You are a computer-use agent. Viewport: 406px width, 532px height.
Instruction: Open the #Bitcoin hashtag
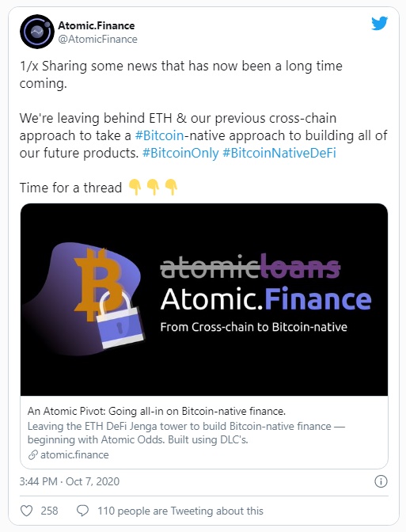click(x=159, y=135)
